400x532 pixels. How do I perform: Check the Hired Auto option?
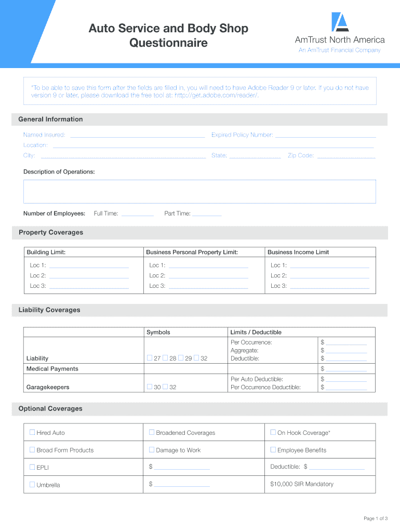click(32, 432)
